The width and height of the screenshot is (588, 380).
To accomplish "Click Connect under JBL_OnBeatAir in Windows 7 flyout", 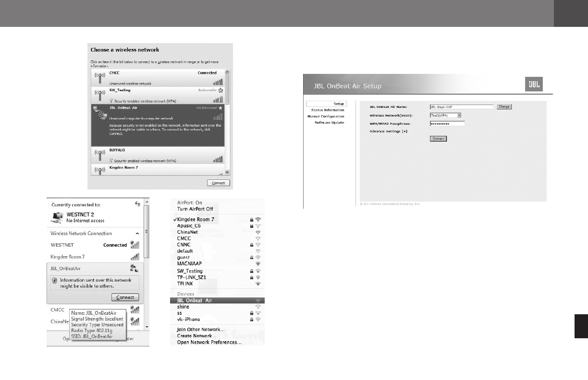I will pos(125,297).
